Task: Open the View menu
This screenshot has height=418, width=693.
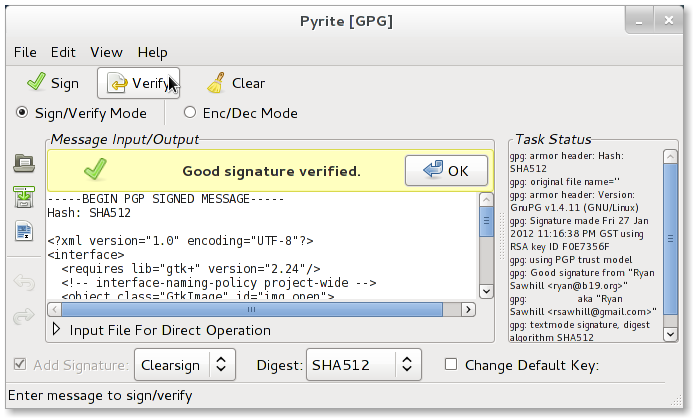Action: (106, 52)
